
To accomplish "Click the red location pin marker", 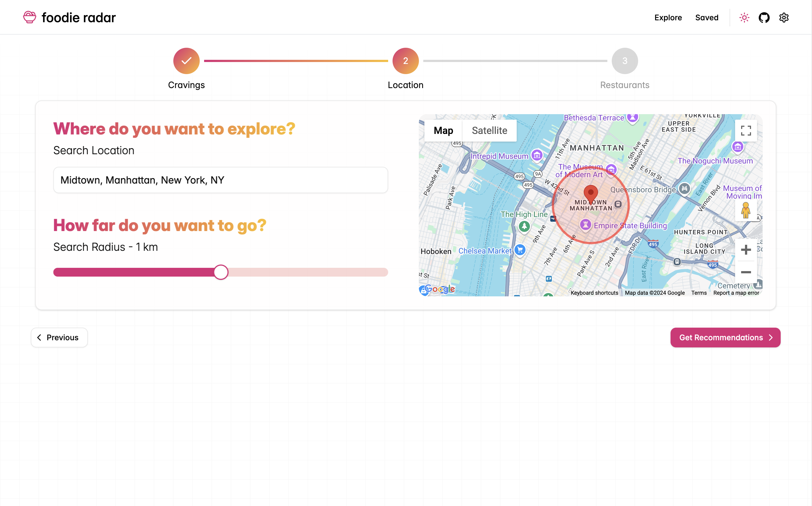I will tap(591, 193).
